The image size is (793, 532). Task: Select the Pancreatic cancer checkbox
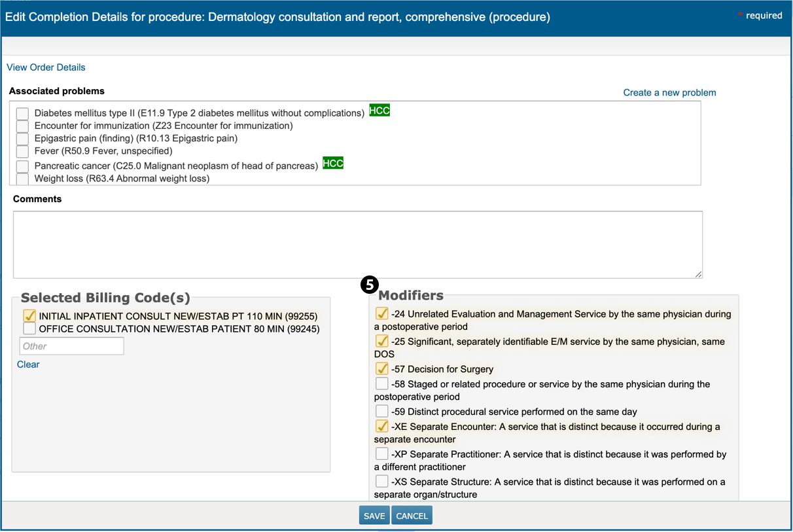23,166
